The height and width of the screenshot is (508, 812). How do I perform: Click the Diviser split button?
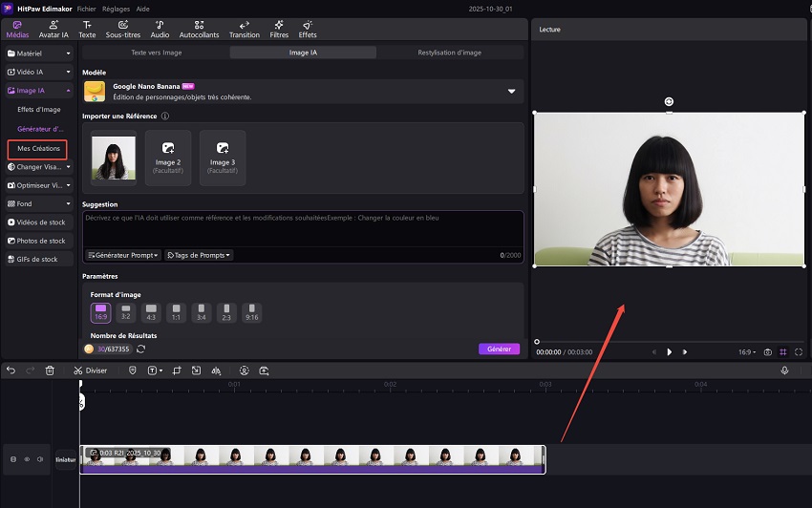pos(91,370)
